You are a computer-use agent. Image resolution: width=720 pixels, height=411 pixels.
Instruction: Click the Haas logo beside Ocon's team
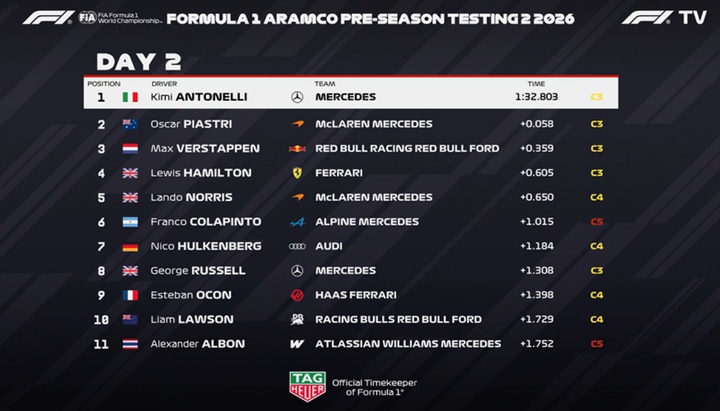tap(296, 295)
